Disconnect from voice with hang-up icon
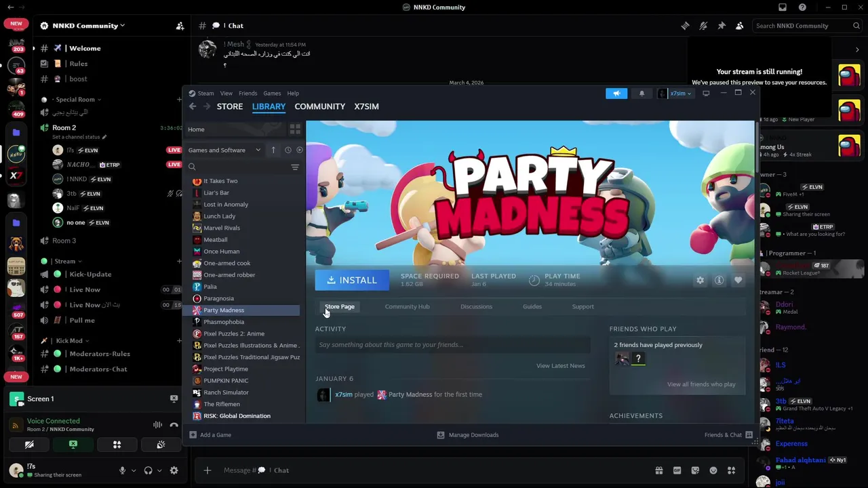This screenshot has width=868, height=488. point(174,425)
